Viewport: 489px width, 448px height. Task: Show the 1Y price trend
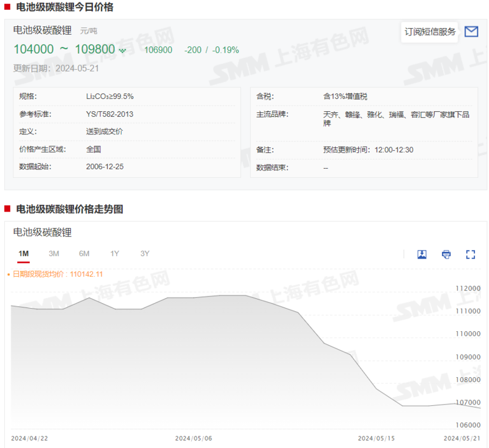pyautogui.click(x=114, y=254)
